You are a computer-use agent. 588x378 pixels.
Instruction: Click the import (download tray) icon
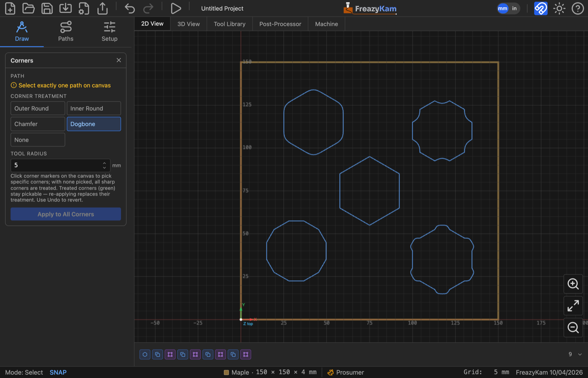coord(65,8)
